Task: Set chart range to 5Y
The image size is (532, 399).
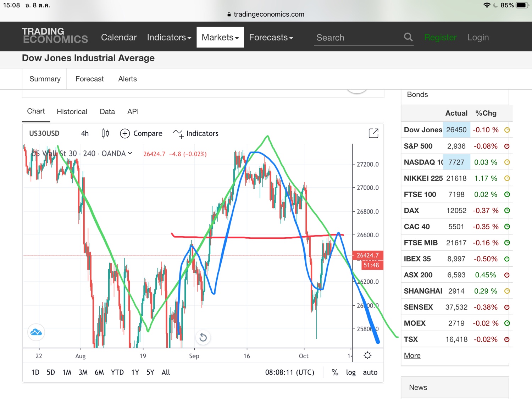Action: point(150,372)
